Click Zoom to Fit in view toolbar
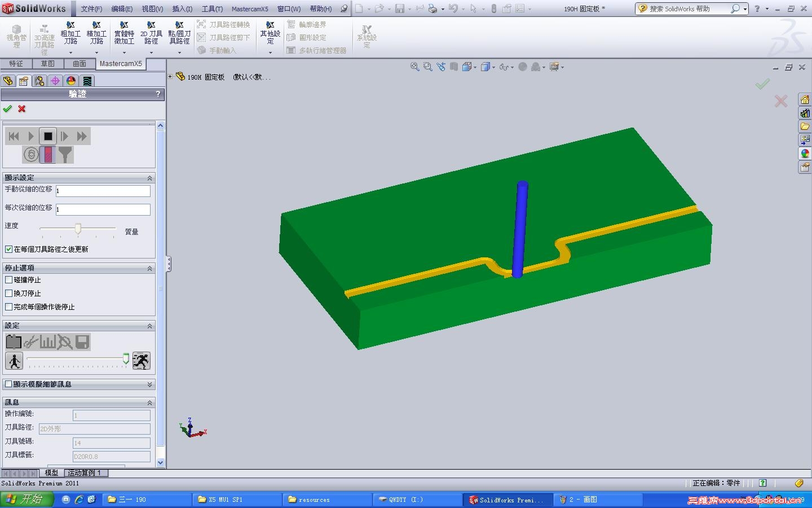This screenshot has width=812, height=508. (x=415, y=67)
